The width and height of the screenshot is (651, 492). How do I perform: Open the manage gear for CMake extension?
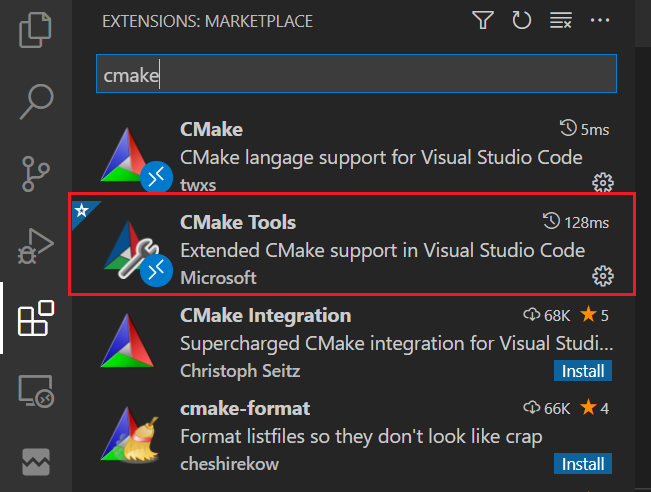click(x=602, y=183)
